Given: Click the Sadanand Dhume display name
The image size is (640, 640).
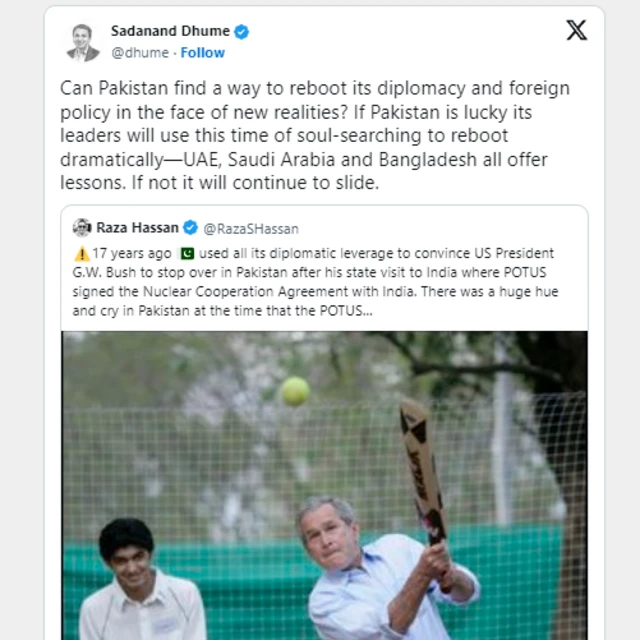Looking at the screenshot, I should [170, 32].
